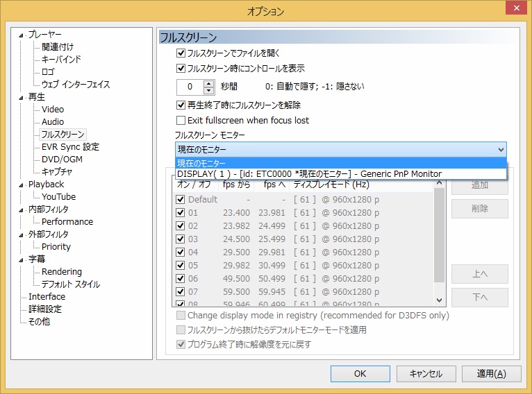Image resolution: width=532 pixels, height=394 pixels.
Task: Click the キャンセル button
Action: pyautogui.click(x=426, y=374)
